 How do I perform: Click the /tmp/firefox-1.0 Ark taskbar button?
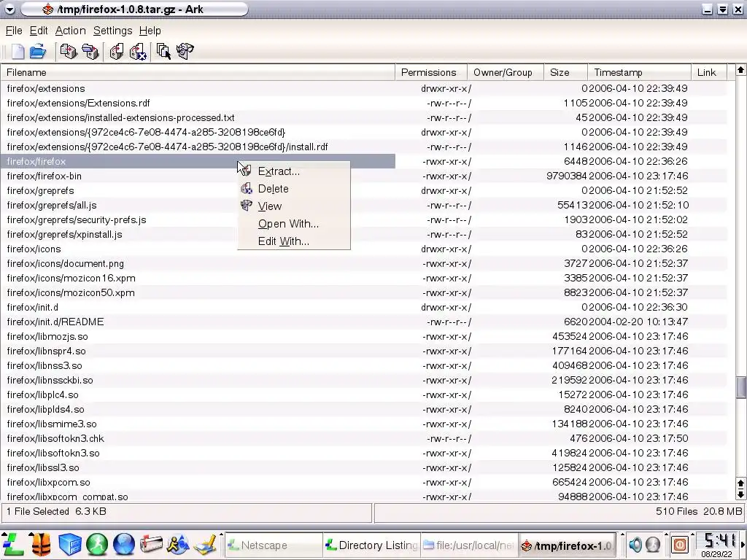(567, 545)
